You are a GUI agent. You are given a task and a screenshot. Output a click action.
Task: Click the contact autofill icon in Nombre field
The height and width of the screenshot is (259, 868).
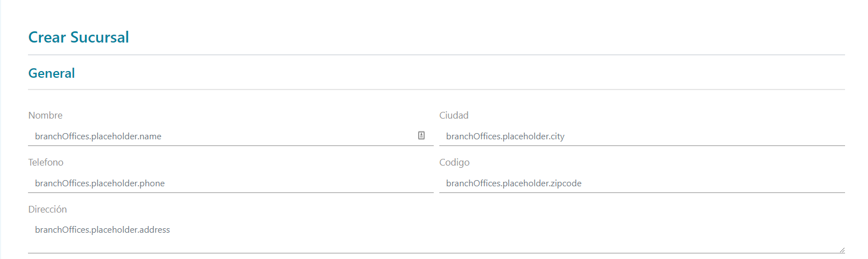421,135
